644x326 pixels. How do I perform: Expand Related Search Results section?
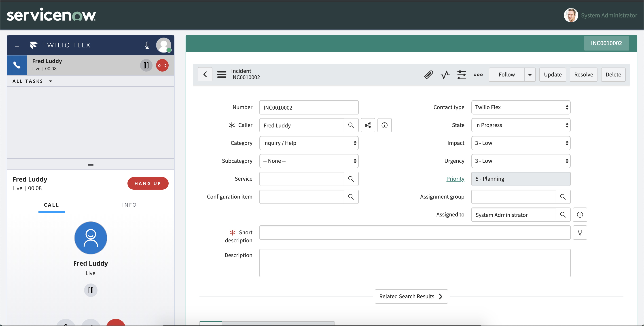pyautogui.click(x=411, y=296)
